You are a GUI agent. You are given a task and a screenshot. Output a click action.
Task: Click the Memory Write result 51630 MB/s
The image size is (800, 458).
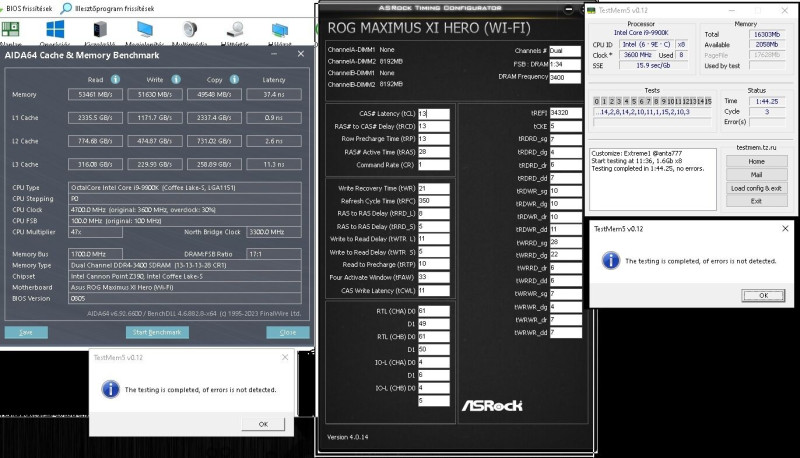point(155,94)
